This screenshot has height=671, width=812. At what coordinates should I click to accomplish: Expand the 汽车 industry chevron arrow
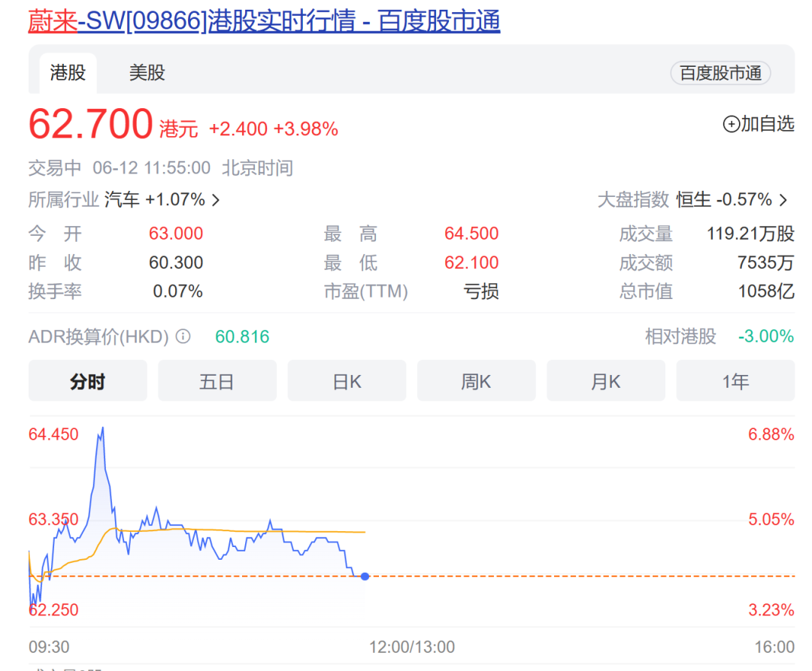click(216, 200)
